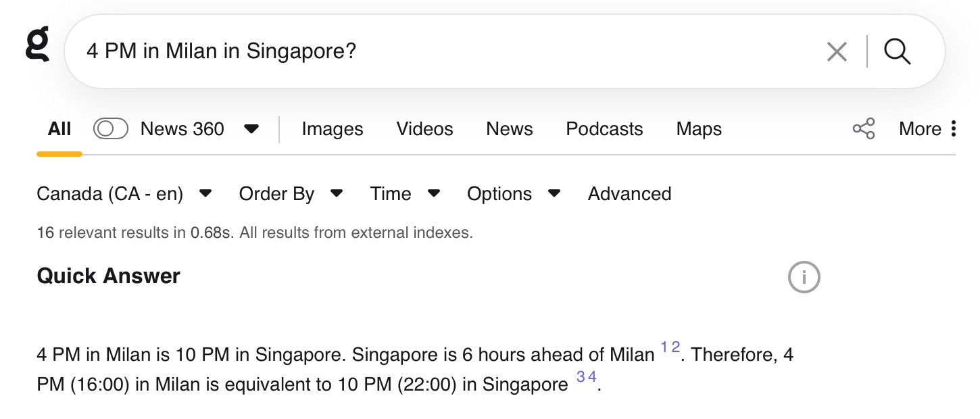Click the Quick Answer info icon
980x419 pixels.
(x=804, y=277)
